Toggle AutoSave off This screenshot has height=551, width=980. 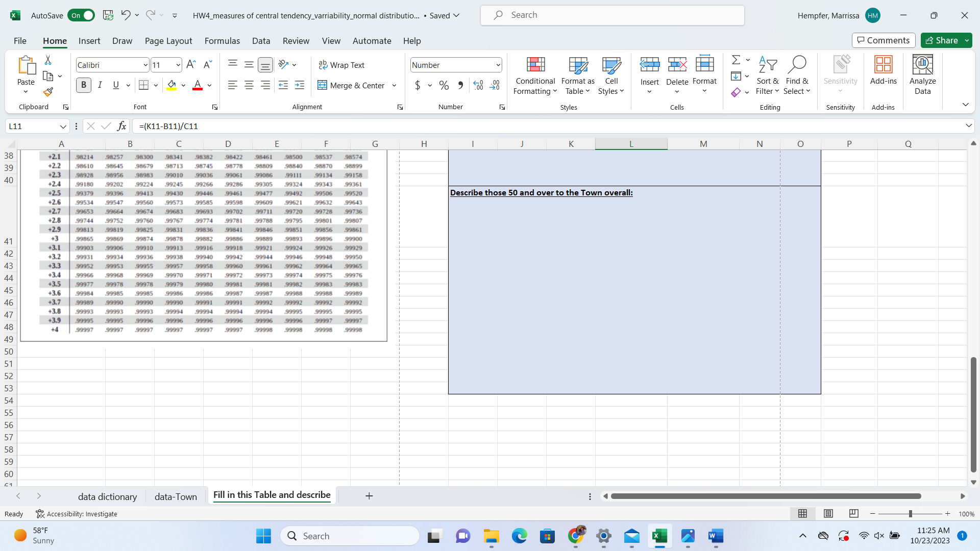point(81,15)
